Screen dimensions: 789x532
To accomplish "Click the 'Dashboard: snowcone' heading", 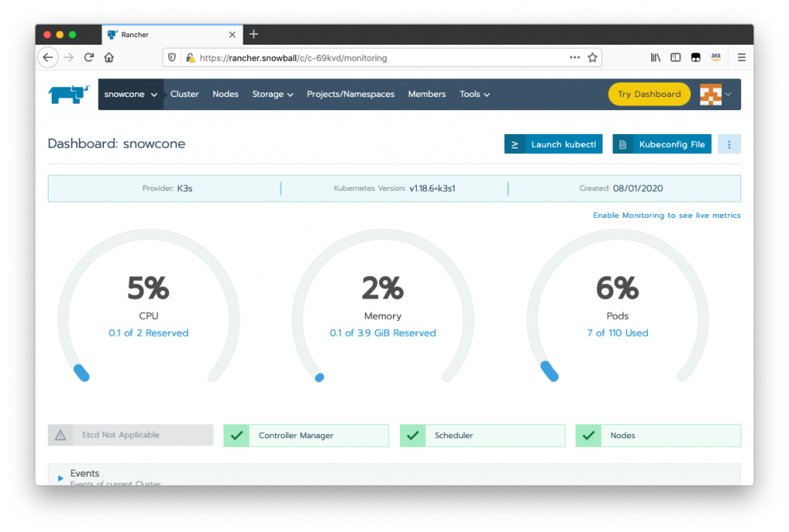I will tap(117, 144).
